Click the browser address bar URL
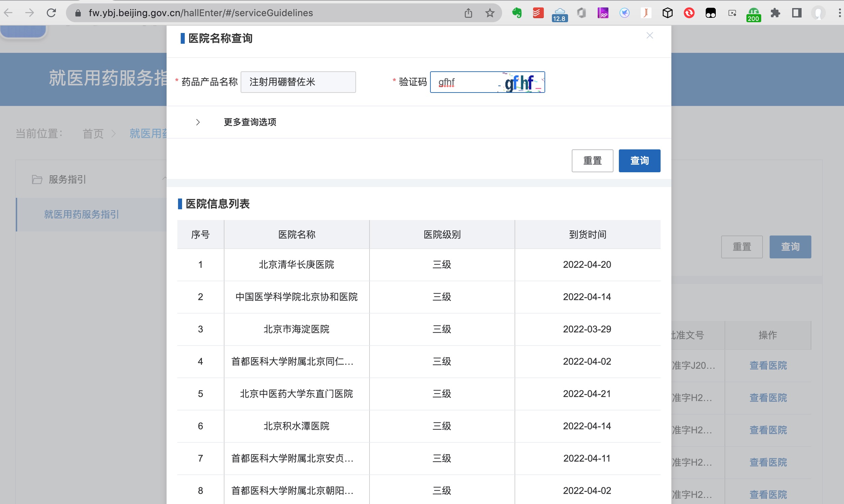The width and height of the screenshot is (844, 504). point(200,13)
